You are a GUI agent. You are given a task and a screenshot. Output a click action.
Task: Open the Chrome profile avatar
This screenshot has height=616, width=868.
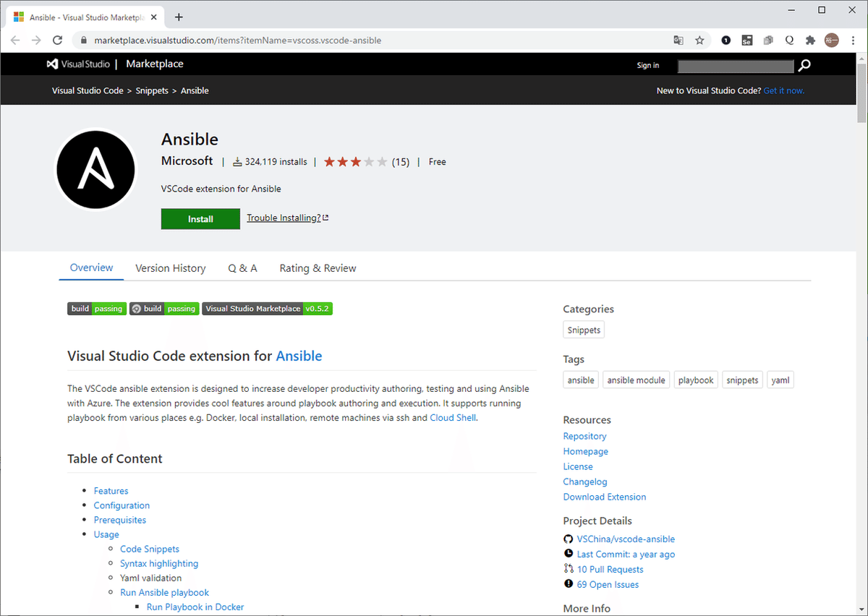tap(832, 40)
